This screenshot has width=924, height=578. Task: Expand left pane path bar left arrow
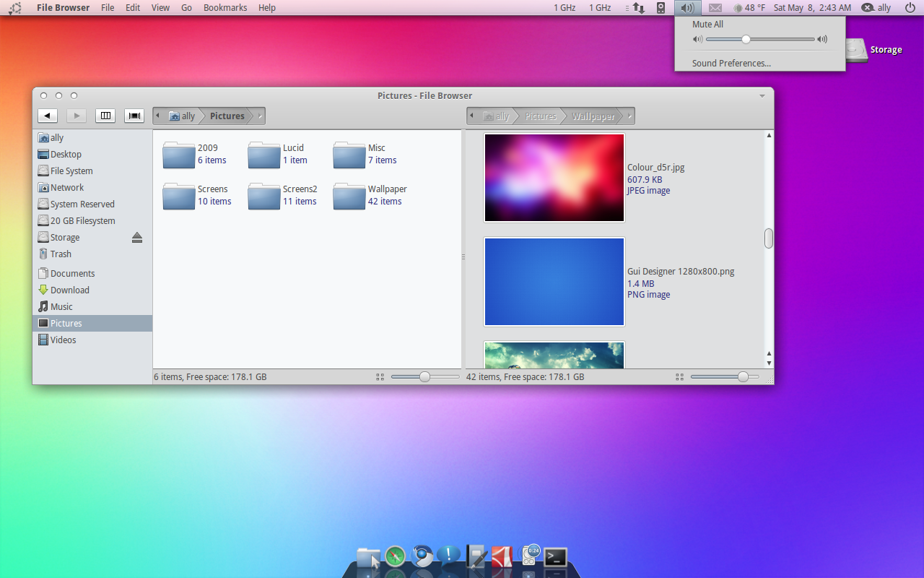(158, 116)
